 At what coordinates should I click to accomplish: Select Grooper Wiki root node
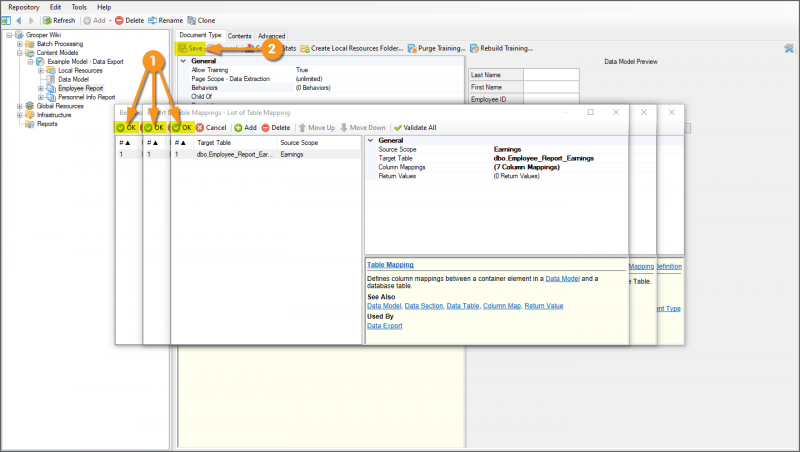click(43, 35)
